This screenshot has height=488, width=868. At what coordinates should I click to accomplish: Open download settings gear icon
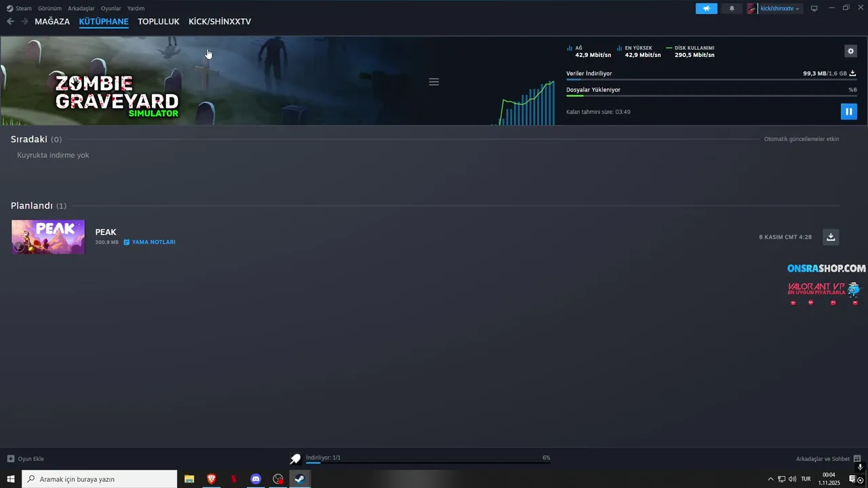click(x=850, y=51)
